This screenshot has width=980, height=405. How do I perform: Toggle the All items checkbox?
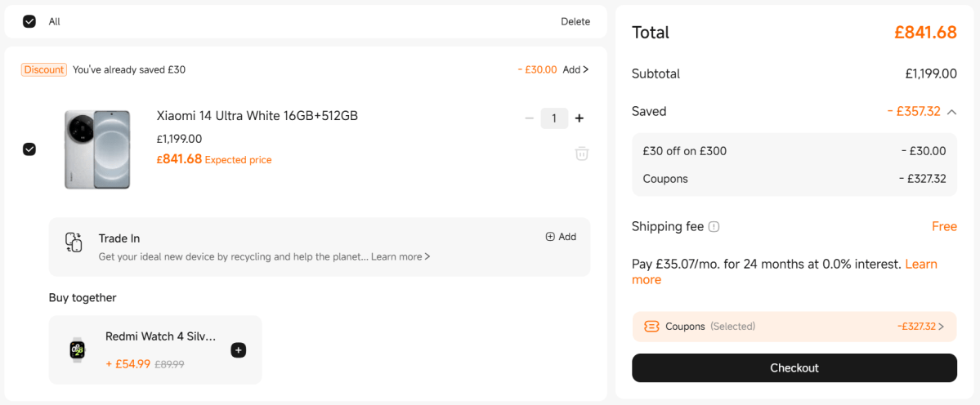click(x=29, y=21)
